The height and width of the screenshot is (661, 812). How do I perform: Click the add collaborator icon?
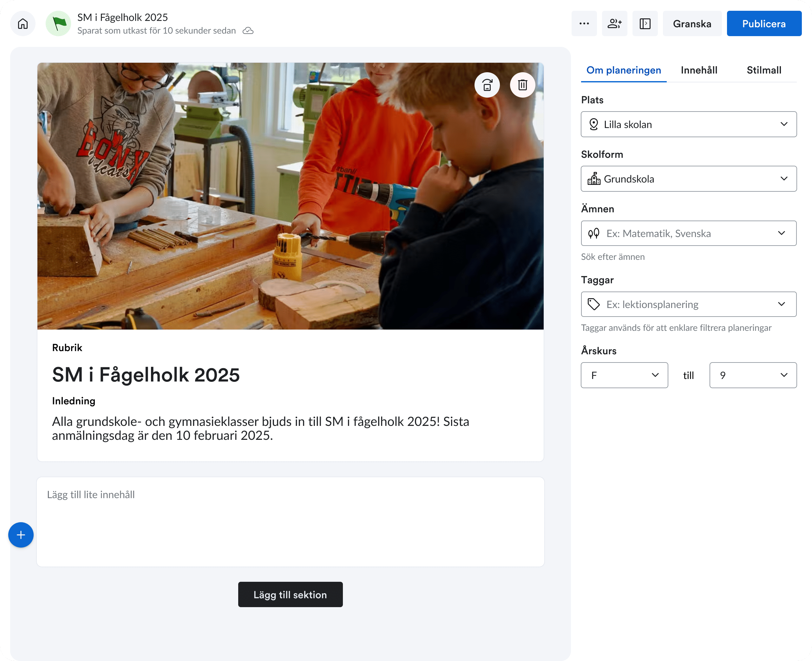pyautogui.click(x=614, y=23)
